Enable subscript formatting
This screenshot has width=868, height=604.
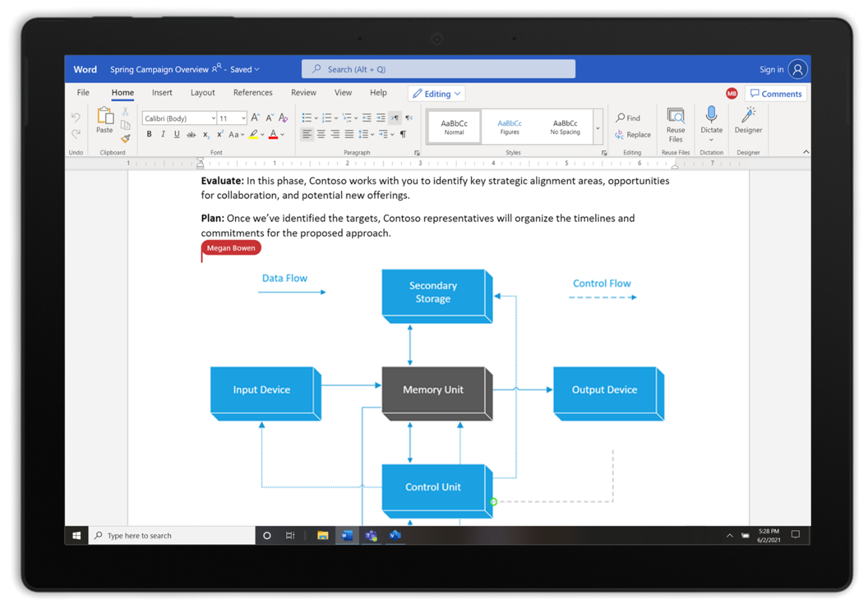pyautogui.click(x=206, y=134)
